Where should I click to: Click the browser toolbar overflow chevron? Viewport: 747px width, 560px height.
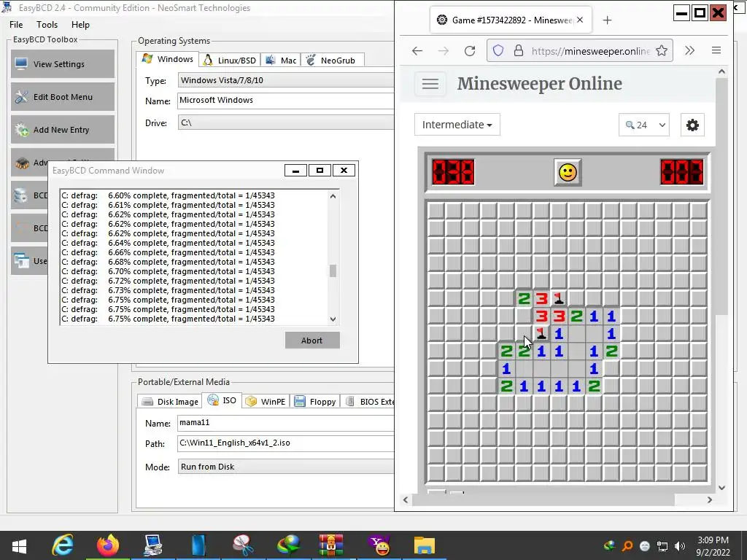689,50
